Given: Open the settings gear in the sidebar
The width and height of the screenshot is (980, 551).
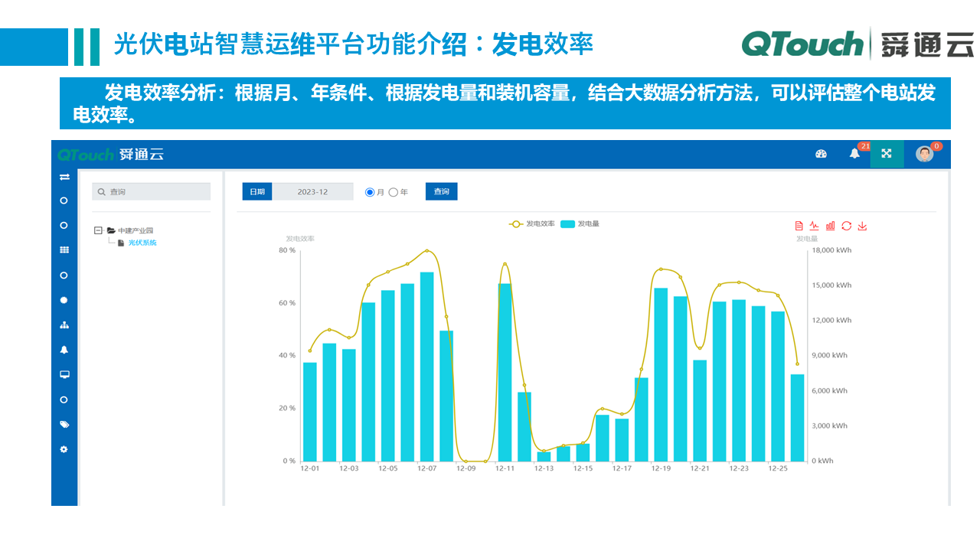Looking at the screenshot, I should (x=64, y=449).
